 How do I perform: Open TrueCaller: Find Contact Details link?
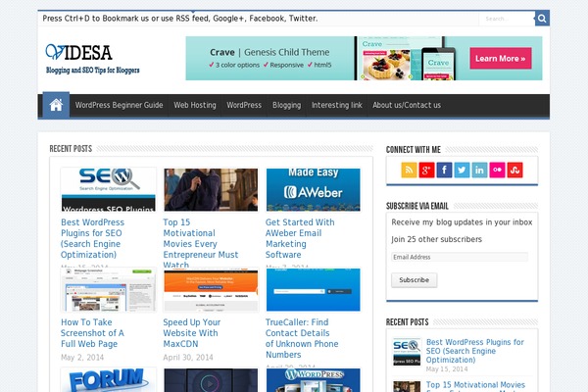pos(302,338)
